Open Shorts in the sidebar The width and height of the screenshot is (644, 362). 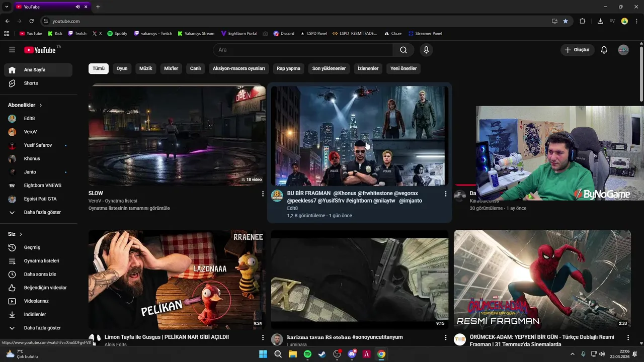pos(38,83)
